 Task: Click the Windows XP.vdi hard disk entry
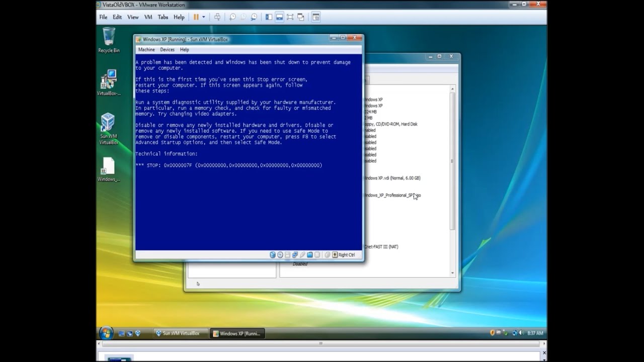(392, 178)
